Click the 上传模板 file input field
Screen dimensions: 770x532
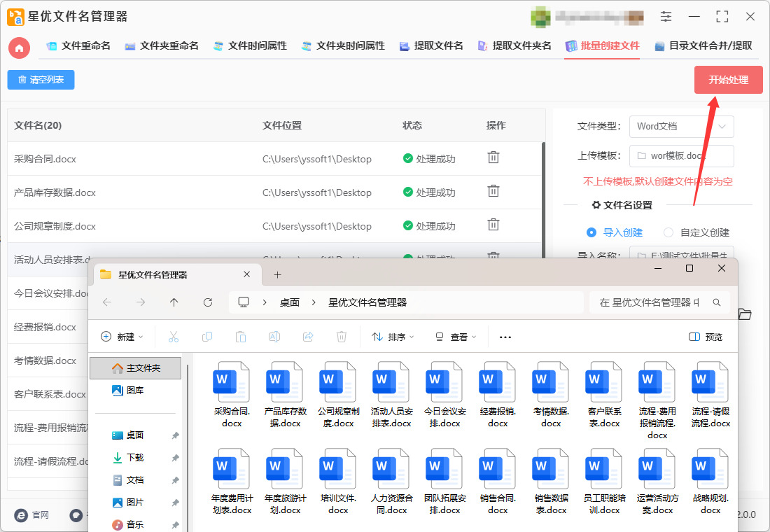coord(682,155)
